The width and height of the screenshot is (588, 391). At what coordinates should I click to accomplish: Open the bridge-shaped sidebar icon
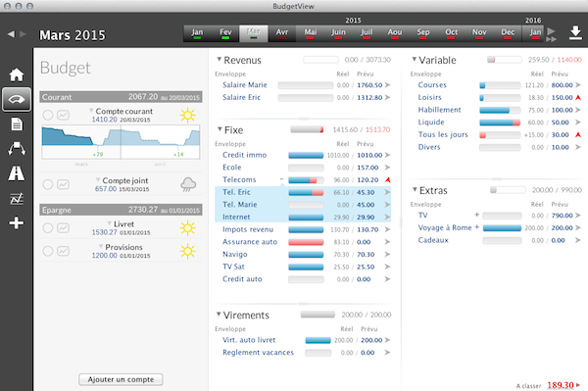tap(17, 148)
